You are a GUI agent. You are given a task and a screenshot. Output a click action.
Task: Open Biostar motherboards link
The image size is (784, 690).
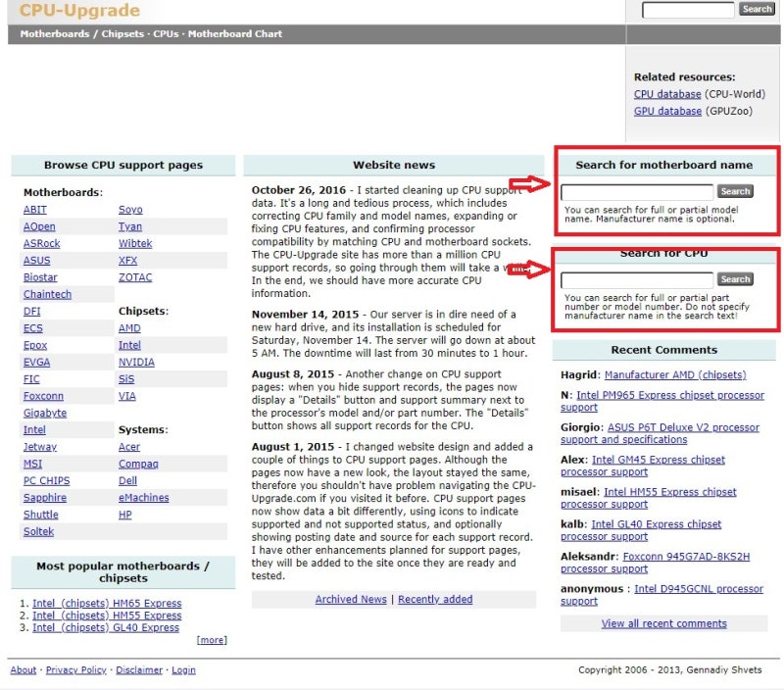pos(40,277)
